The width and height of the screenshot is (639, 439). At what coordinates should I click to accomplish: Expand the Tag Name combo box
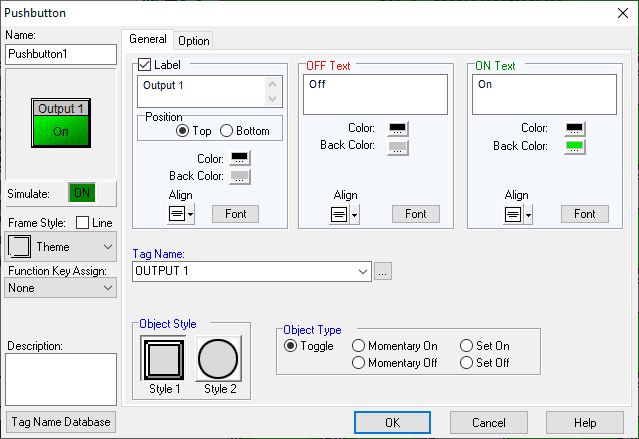[x=362, y=271]
